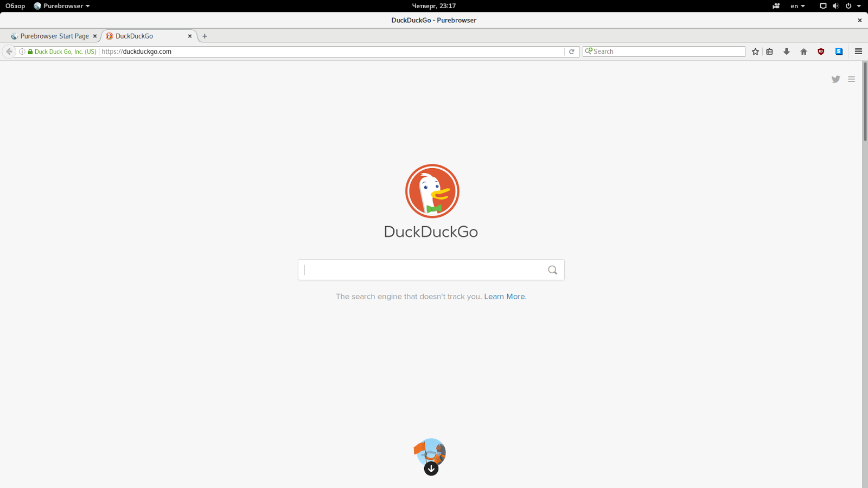Show site information via the info icon

[x=22, y=52]
